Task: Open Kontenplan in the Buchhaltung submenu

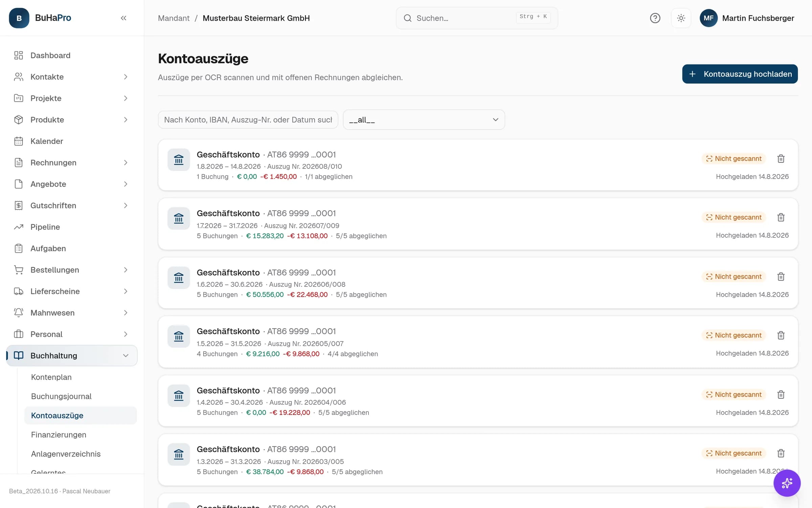Action: pyautogui.click(x=51, y=377)
